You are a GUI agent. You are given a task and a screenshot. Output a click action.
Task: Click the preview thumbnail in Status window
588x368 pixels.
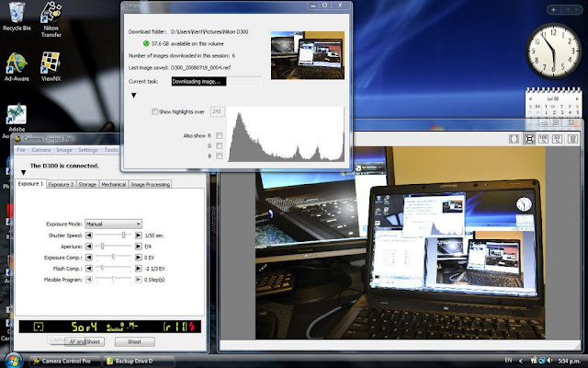[308, 55]
